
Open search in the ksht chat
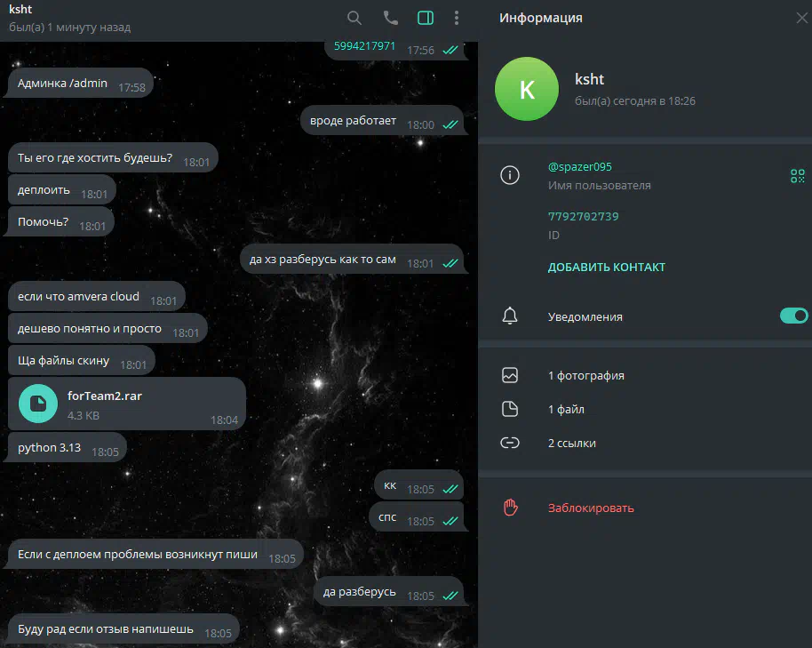(x=354, y=18)
